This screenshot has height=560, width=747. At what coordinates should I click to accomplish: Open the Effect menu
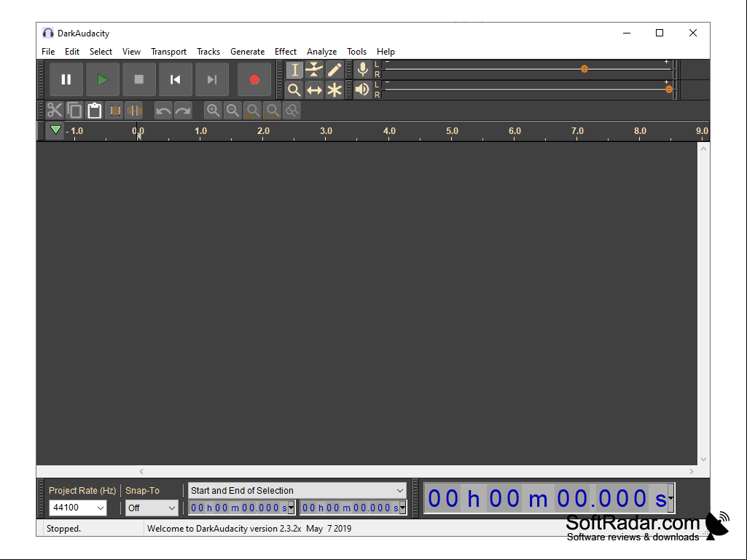[x=286, y=52]
